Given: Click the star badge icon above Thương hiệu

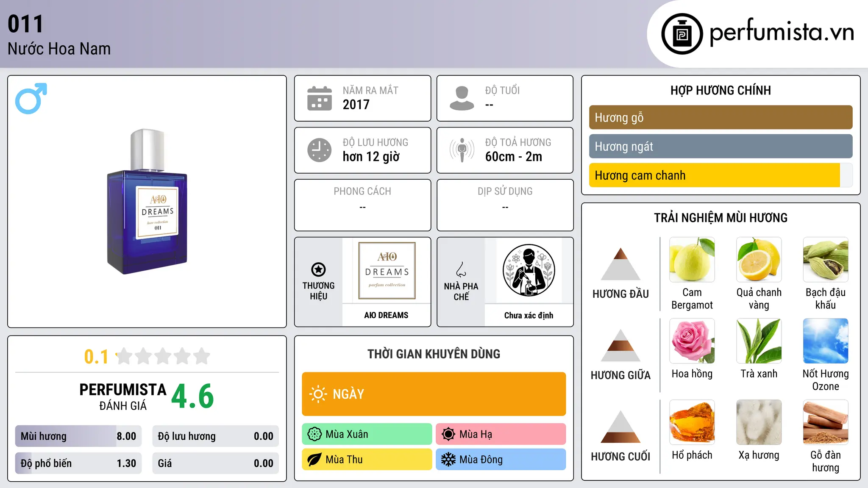Looking at the screenshot, I should (x=318, y=269).
